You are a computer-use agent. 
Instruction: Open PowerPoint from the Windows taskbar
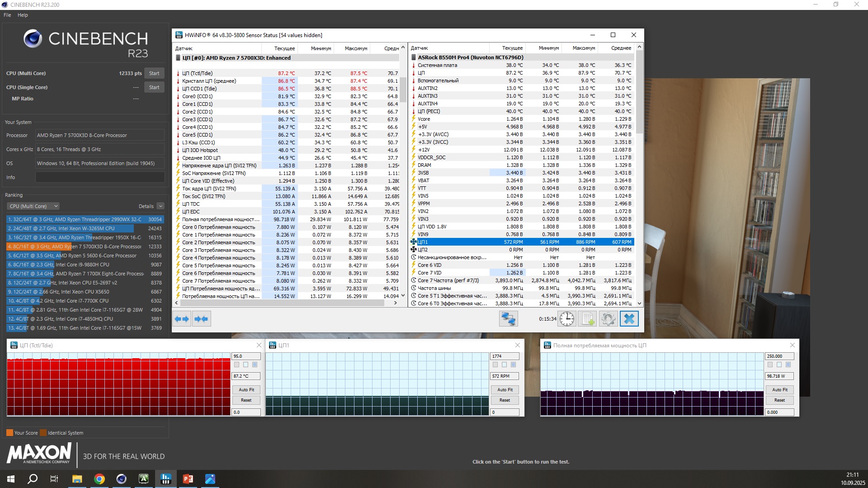[x=188, y=479]
